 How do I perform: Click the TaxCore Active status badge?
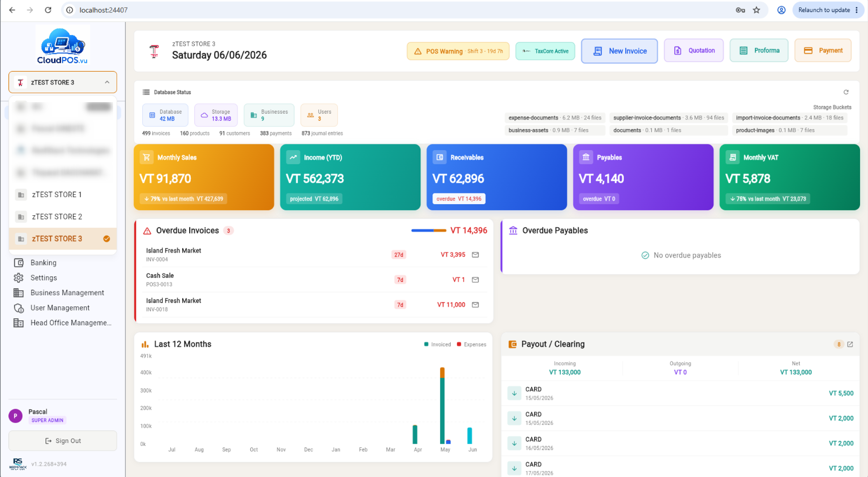pyautogui.click(x=545, y=51)
